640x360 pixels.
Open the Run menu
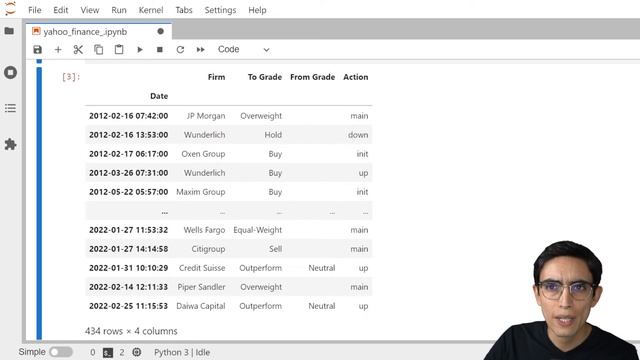[x=119, y=10]
